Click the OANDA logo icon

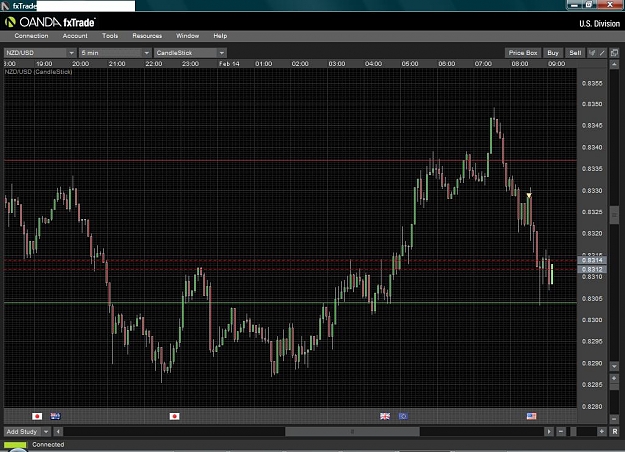coord(10,22)
